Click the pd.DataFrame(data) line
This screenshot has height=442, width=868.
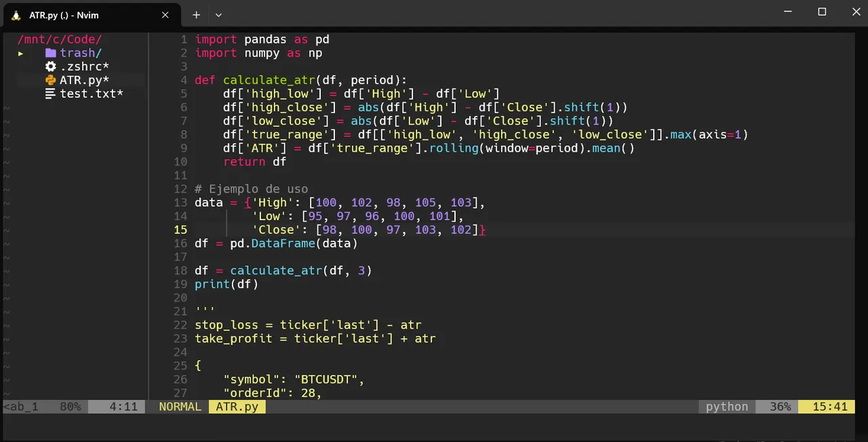(x=276, y=243)
